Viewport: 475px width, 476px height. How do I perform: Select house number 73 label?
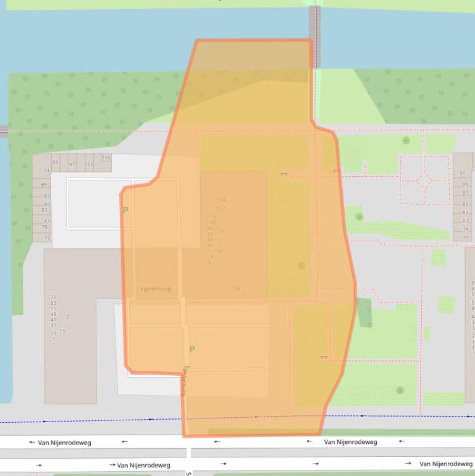click(x=62, y=331)
